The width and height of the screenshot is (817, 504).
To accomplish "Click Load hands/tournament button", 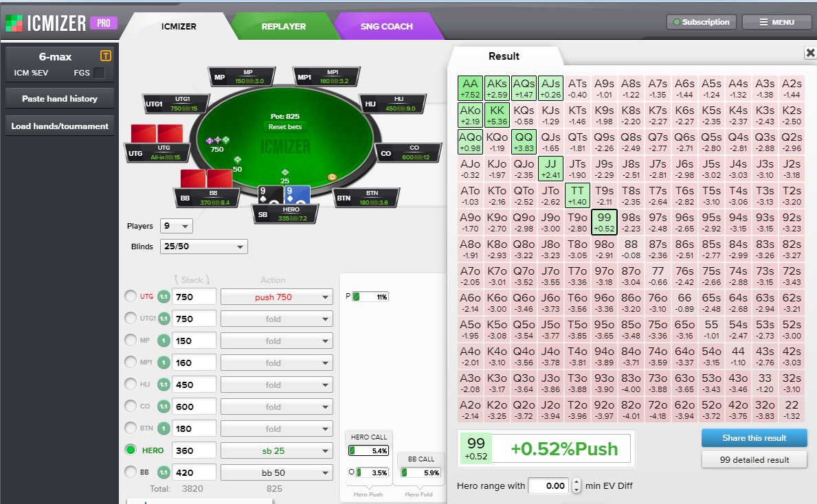I will pyautogui.click(x=59, y=126).
